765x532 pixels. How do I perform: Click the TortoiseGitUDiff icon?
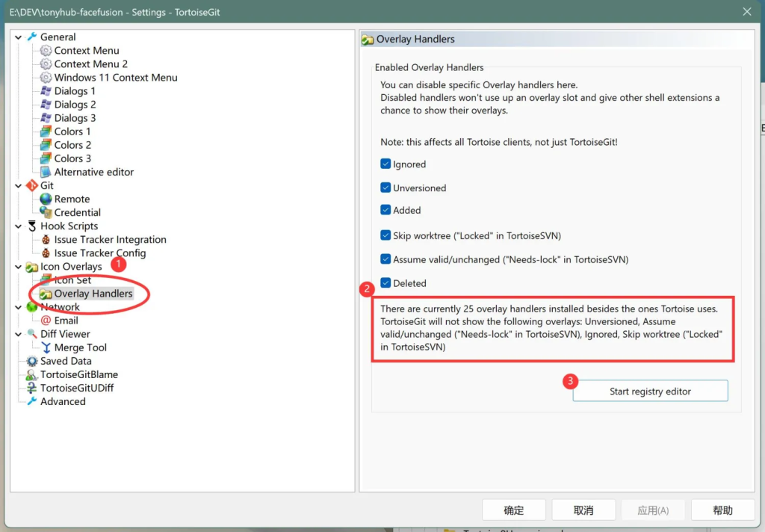32,388
